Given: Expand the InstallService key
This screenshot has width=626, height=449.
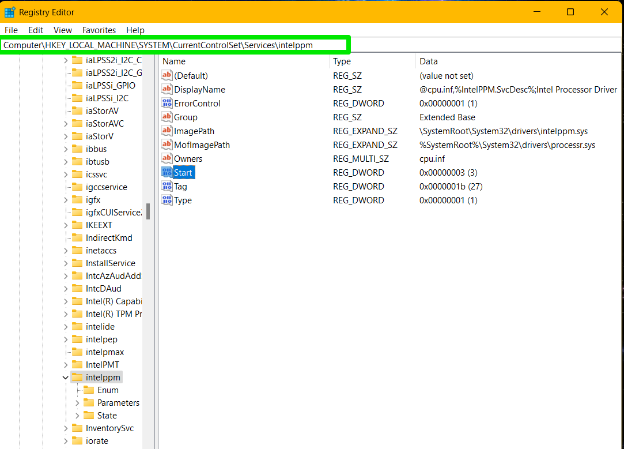Looking at the screenshot, I should pos(65,263).
